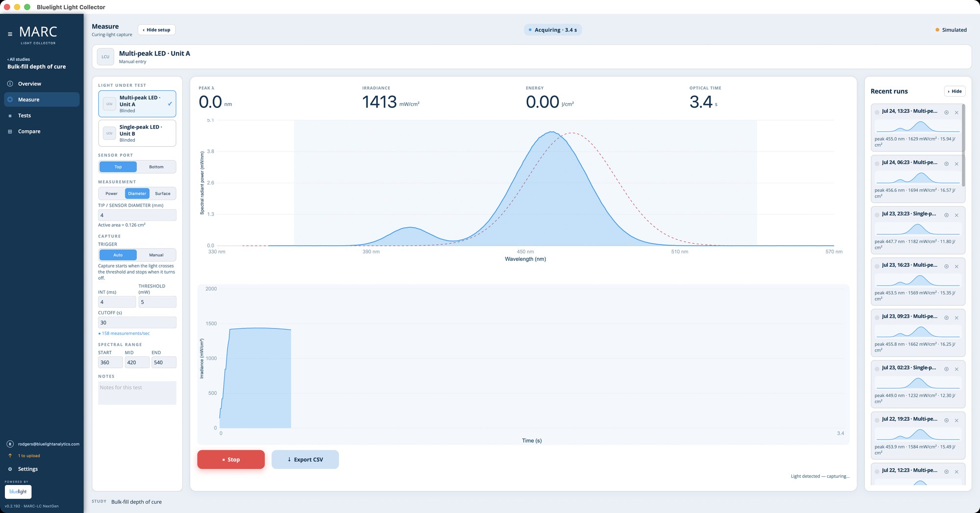Click the user email rodgers@bluelightanalytics.com
Screen dimensions: 980x513
[49, 444]
